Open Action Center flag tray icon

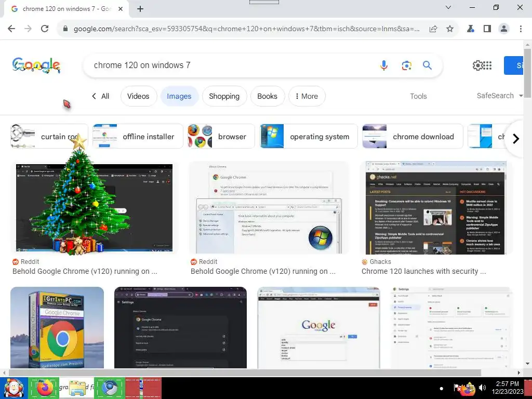(x=457, y=388)
